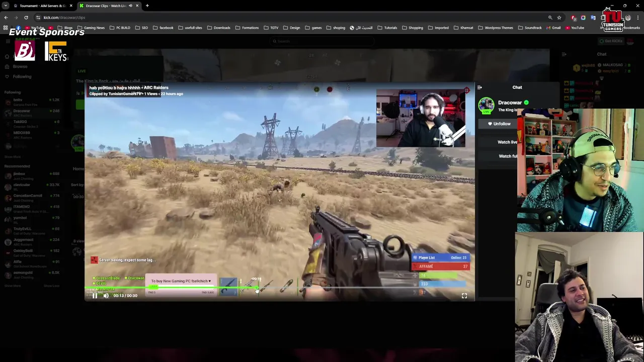Open the Blogs bookmark folder
The width and height of the screenshot is (644, 362).
66,28
